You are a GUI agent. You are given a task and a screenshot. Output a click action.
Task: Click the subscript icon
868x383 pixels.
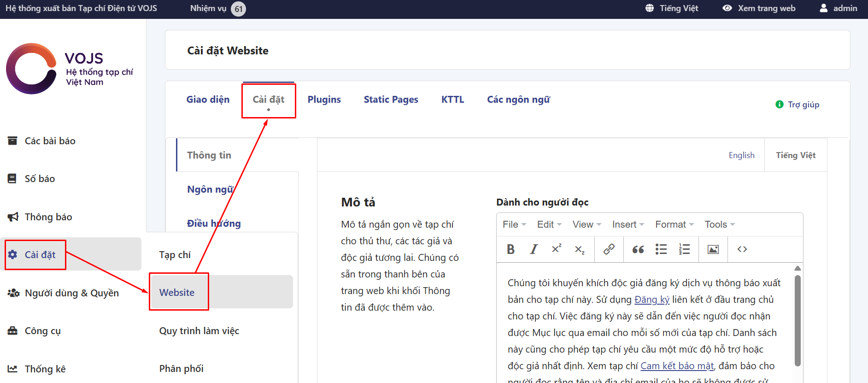580,249
